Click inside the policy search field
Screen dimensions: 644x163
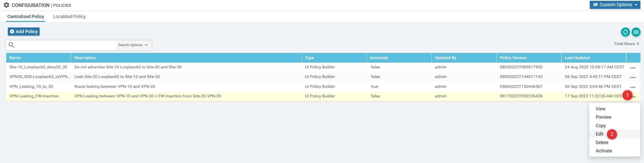(65, 45)
